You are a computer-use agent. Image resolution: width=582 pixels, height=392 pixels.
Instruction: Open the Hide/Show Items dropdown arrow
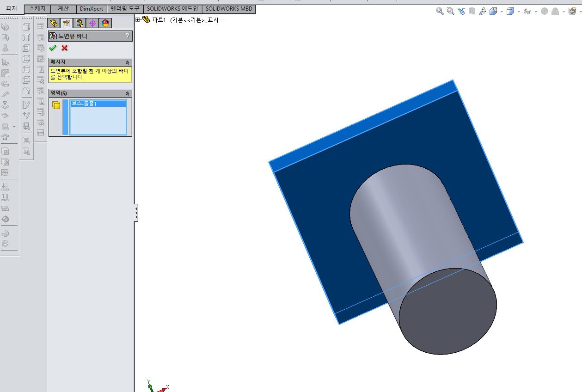point(536,12)
